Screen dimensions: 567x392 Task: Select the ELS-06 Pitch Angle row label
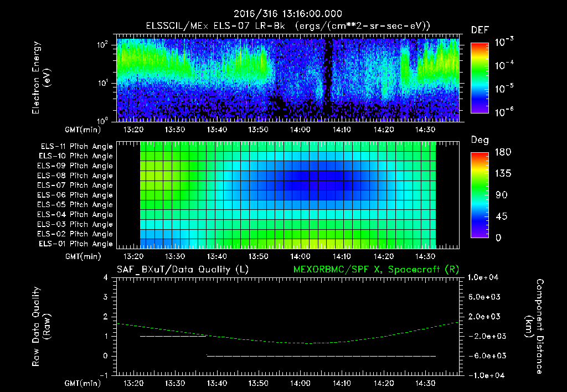click(75, 195)
